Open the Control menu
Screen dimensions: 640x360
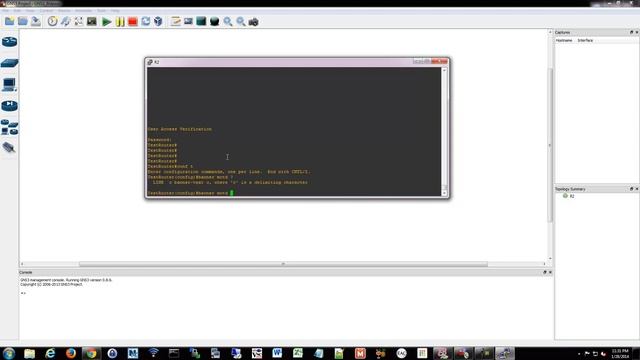coord(47,11)
